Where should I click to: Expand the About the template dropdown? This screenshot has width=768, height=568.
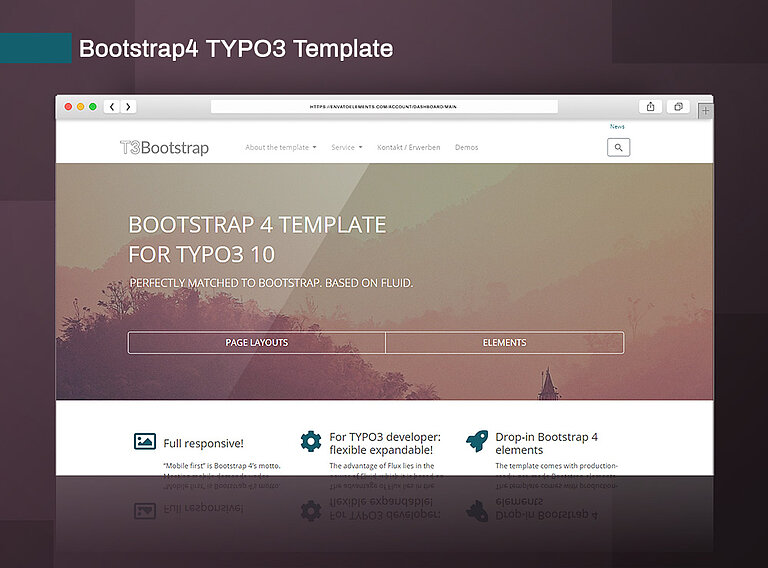281,147
